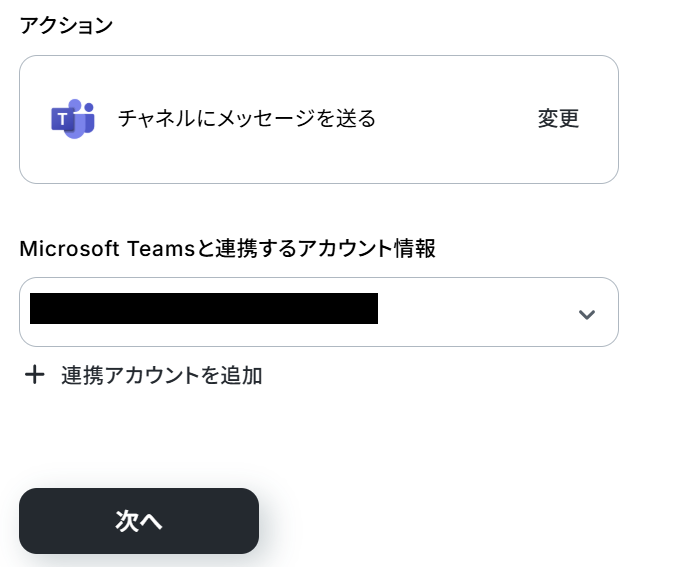Open the linked account selector combo box
Image resolution: width=687 pixels, height=567 pixels.
click(x=319, y=312)
